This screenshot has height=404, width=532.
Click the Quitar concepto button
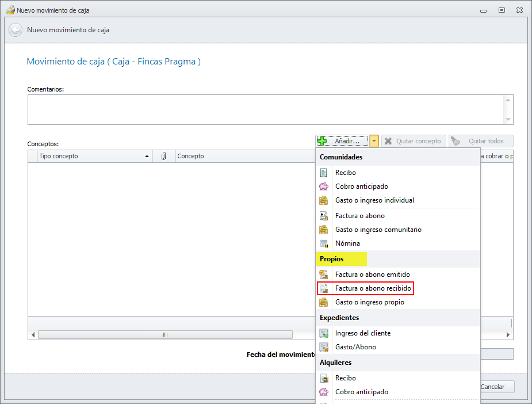(414, 141)
